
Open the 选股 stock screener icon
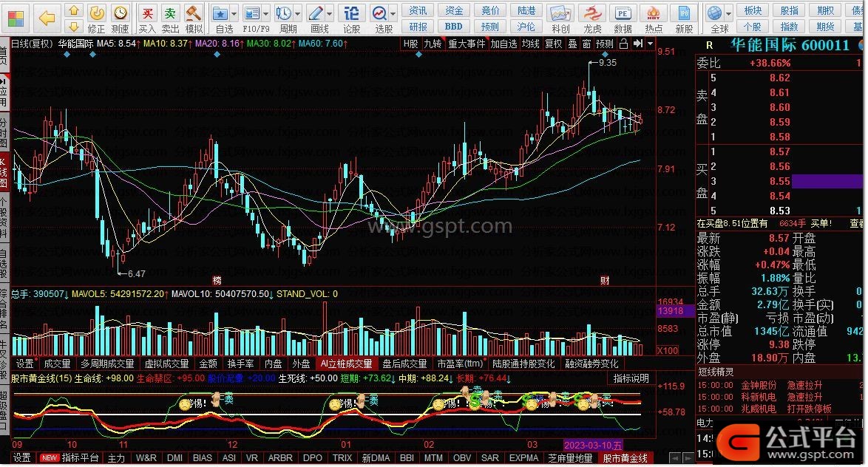(x=379, y=13)
